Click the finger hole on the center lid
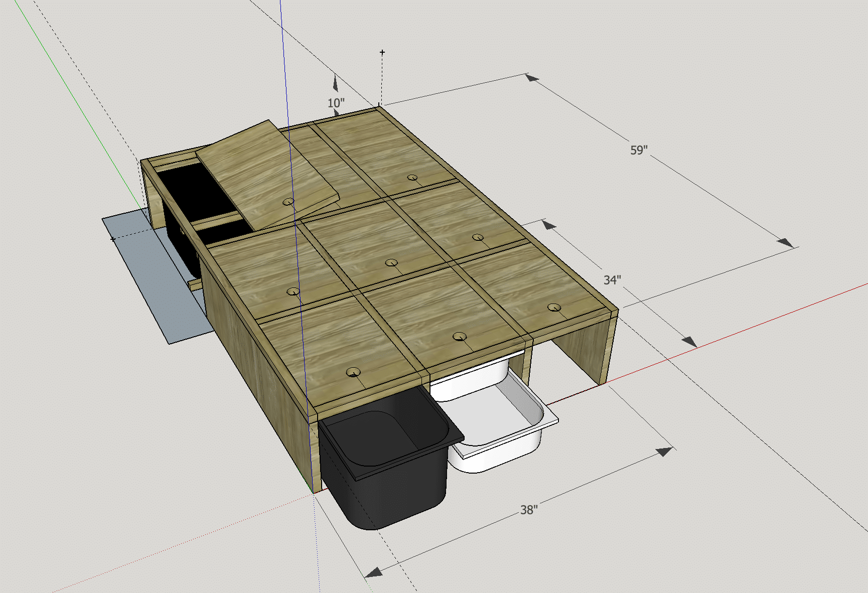Image resolution: width=868 pixels, height=593 pixels. (391, 262)
